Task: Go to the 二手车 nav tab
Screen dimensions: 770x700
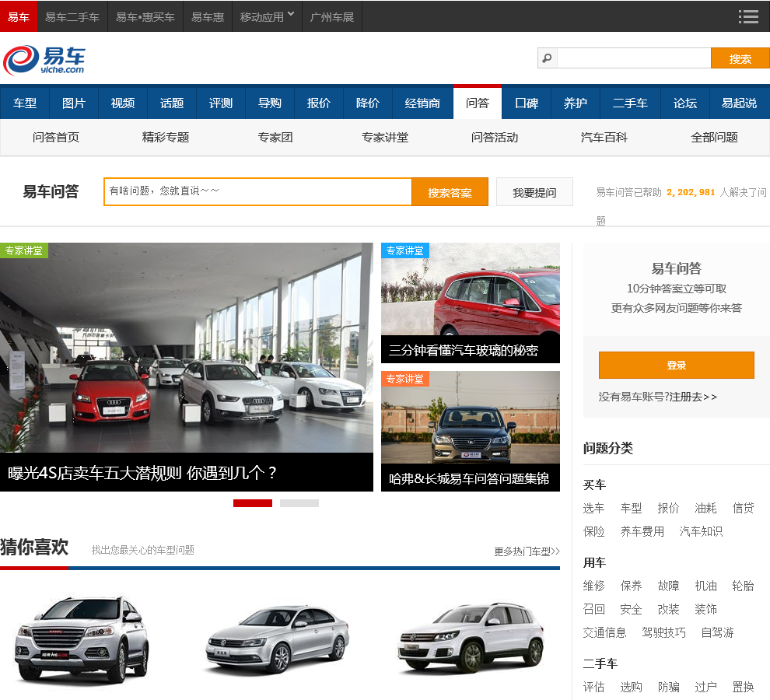Action: tap(630, 103)
